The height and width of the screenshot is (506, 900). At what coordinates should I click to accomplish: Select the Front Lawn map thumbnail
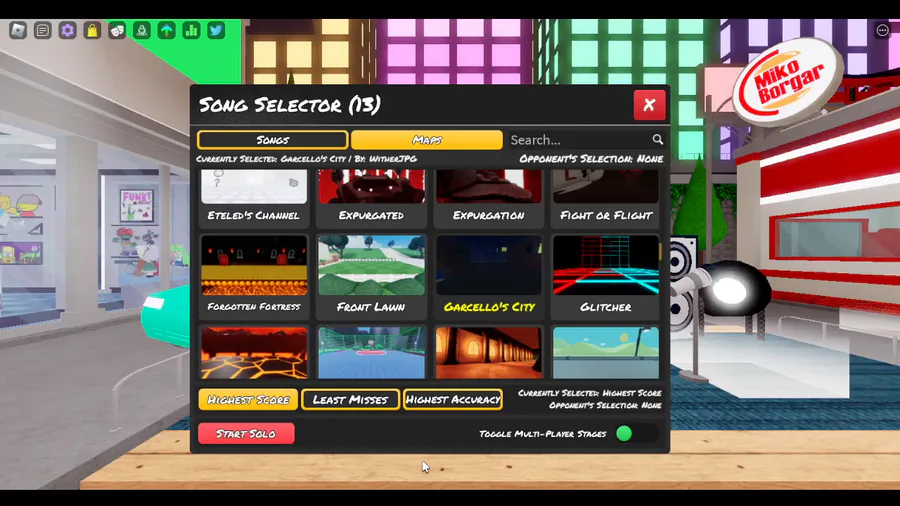[371, 265]
